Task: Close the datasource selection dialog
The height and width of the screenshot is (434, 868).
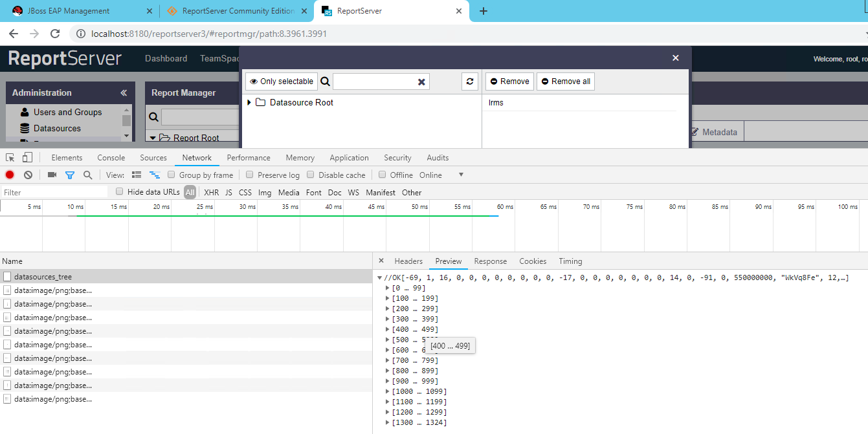Action: tap(676, 58)
